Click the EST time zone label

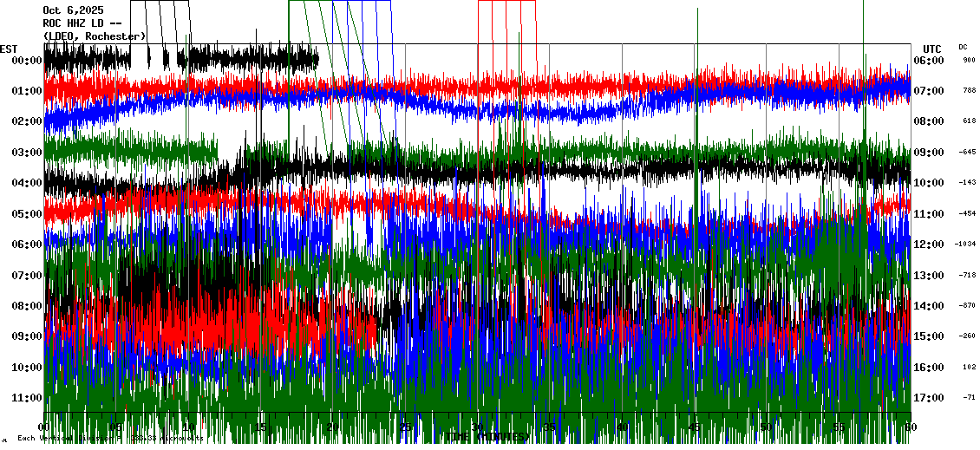(9, 49)
